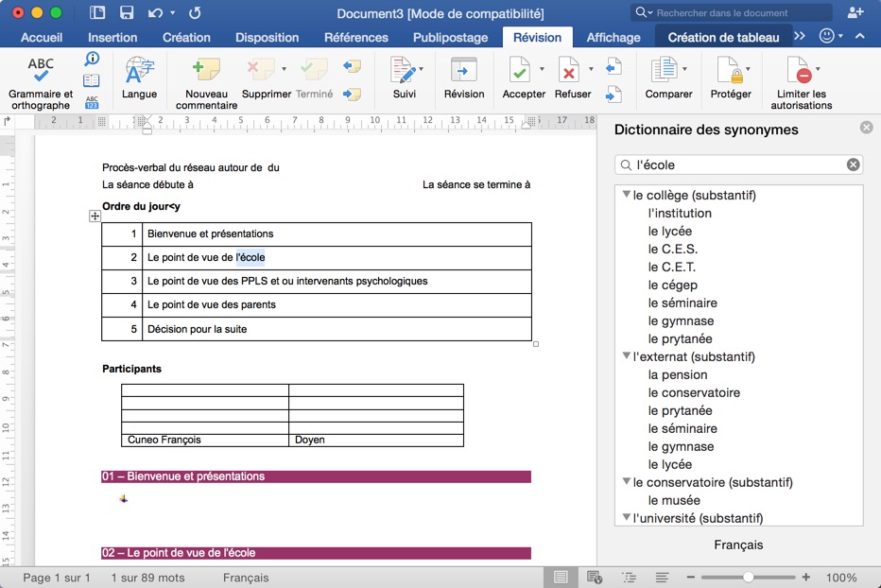
Task: Click zoom out minus button
Action: click(691, 578)
